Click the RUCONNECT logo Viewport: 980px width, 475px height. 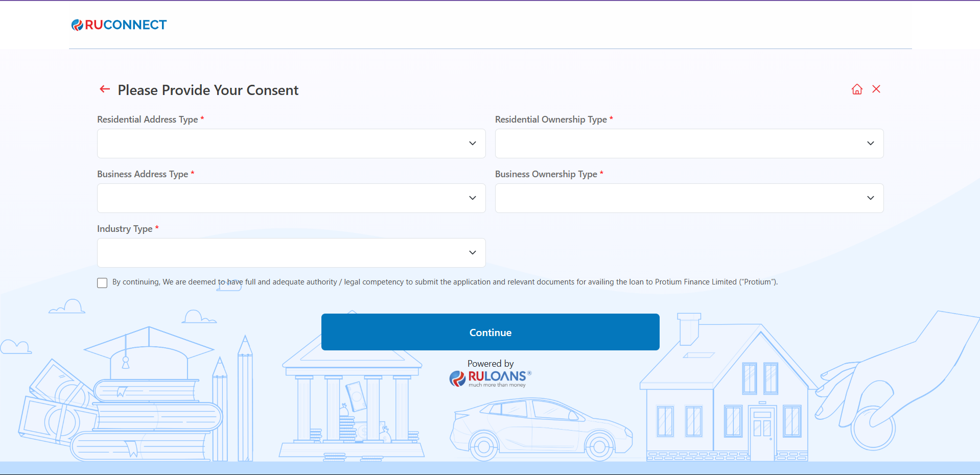click(119, 25)
